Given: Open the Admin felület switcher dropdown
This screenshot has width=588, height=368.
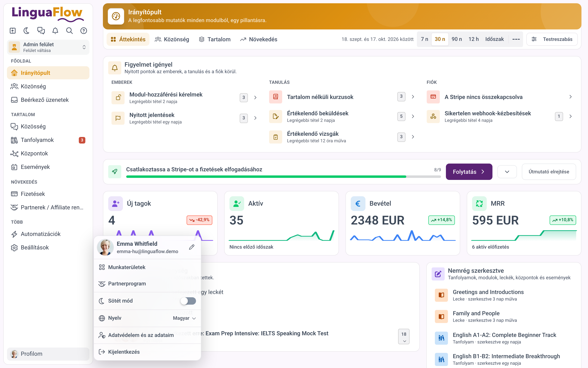Looking at the screenshot, I should 48,47.
